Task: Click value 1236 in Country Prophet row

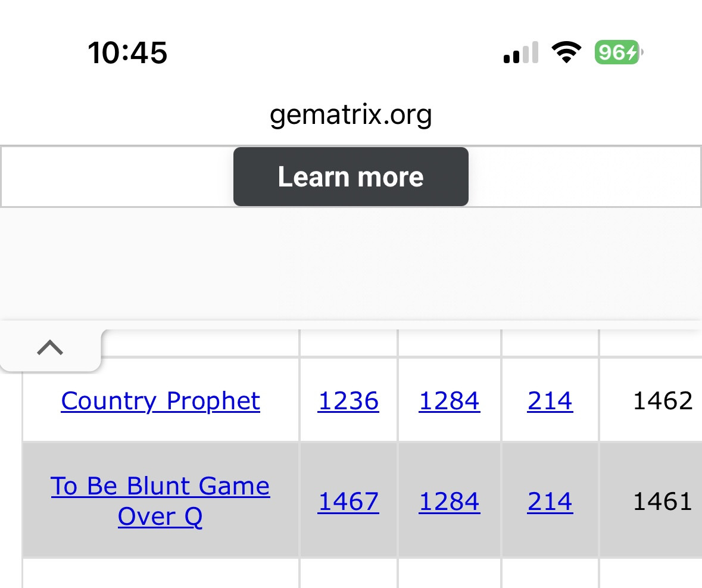Action: (x=348, y=401)
